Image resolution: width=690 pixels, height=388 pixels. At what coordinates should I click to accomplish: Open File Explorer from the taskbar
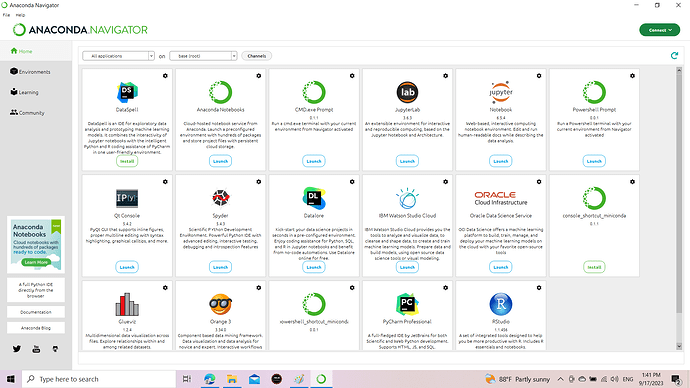click(x=232, y=379)
